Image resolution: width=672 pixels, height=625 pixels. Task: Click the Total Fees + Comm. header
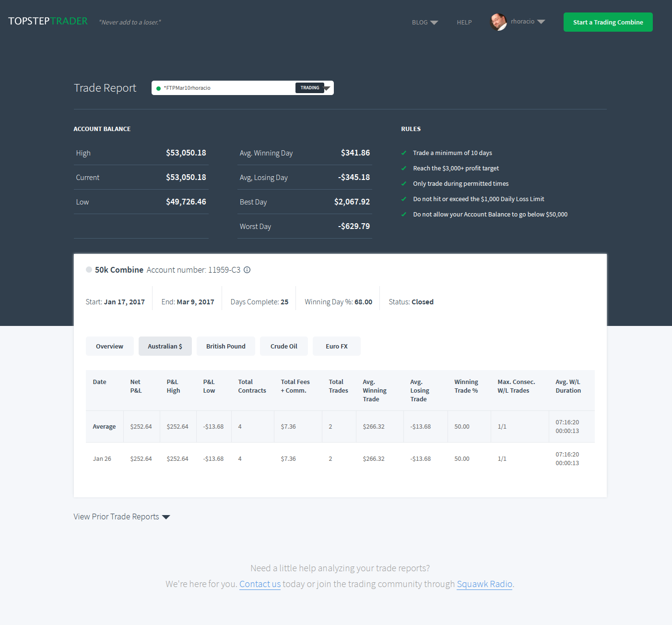pyautogui.click(x=295, y=386)
